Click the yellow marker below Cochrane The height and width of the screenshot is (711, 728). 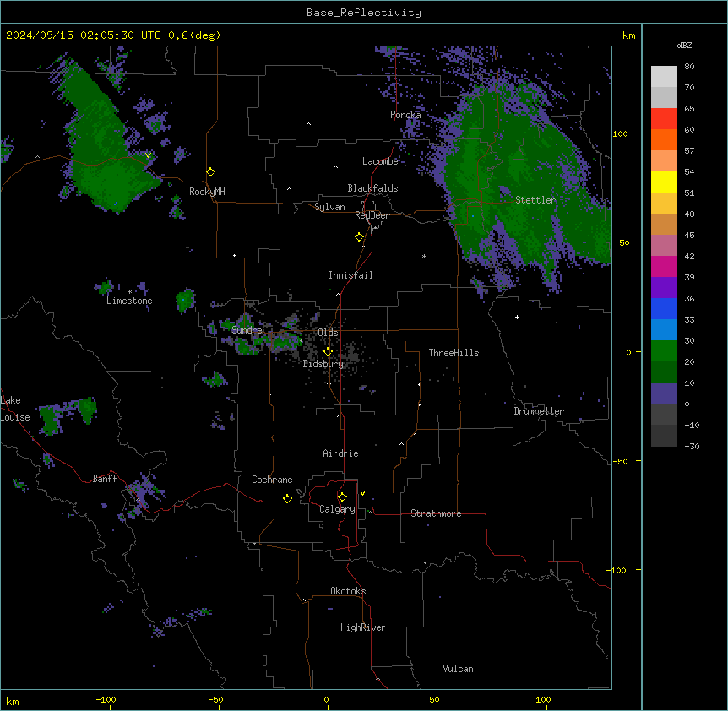pos(287,498)
